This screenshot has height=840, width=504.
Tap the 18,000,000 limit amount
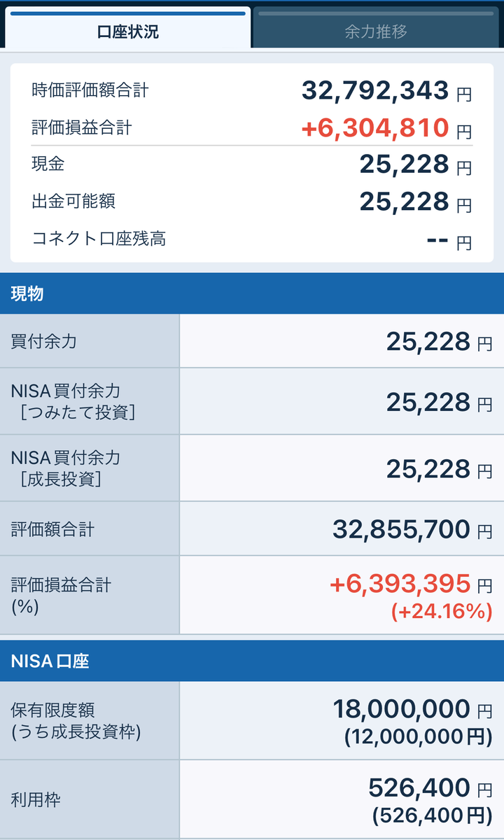(402, 708)
